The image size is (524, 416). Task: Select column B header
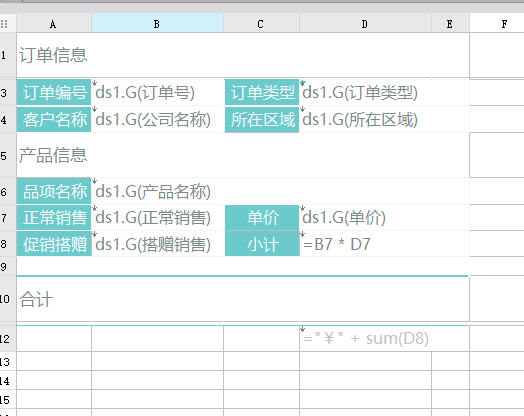pos(157,24)
